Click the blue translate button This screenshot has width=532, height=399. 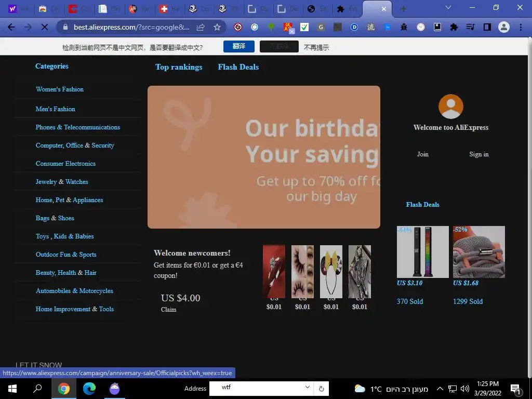pos(239,46)
